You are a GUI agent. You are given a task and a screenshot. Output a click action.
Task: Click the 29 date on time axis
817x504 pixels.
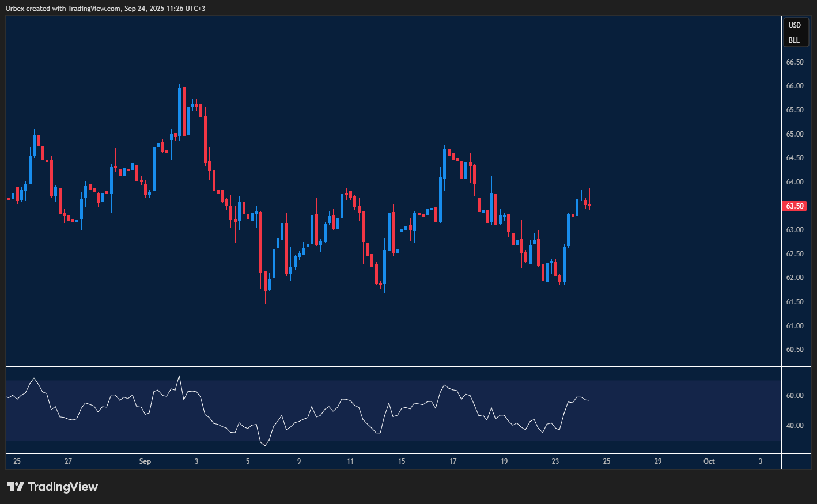[x=658, y=461]
